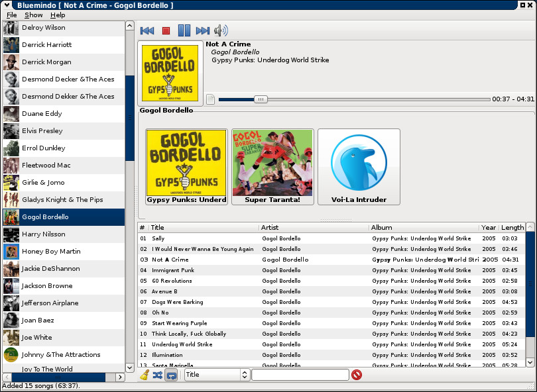Select artist Delroy Wilson

click(64, 28)
